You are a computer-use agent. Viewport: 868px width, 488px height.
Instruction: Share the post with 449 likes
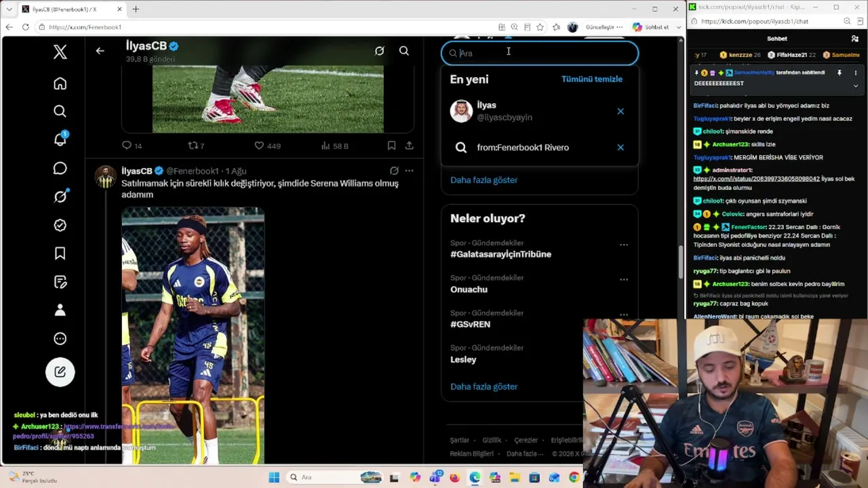pyautogui.click(x=410, y=146)
